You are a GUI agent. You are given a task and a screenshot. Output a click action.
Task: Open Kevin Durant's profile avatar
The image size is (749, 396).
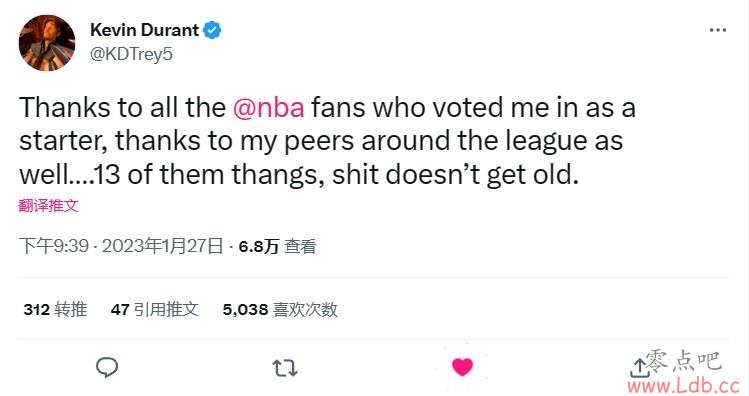click(x=47, y=43)
